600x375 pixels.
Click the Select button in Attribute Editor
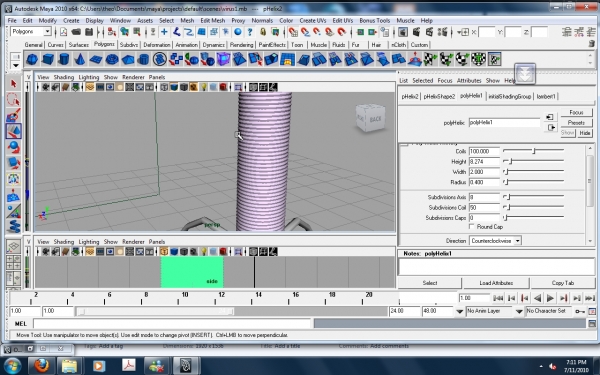click(430, 283)
